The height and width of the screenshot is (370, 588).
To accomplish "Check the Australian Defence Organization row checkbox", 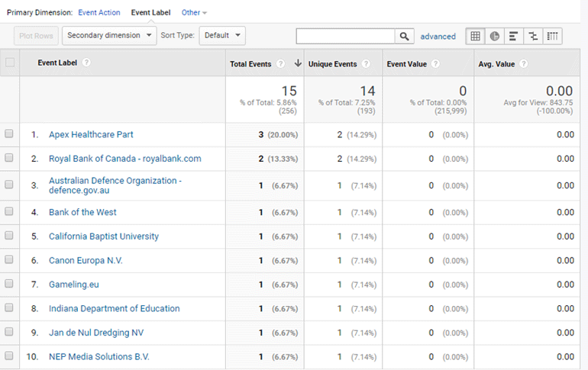I will coord(9,185).
